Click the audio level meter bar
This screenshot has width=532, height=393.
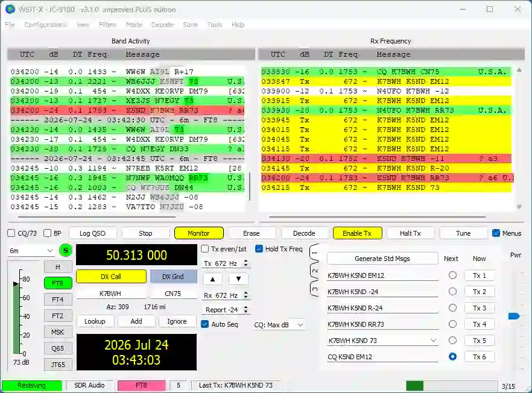coord(16,318)
